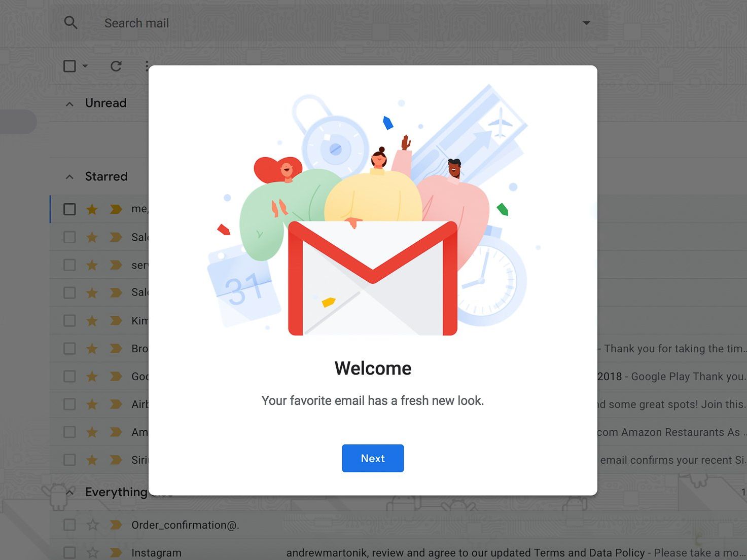Toggle importance marker on 'me' email

(x=116, y=209)
